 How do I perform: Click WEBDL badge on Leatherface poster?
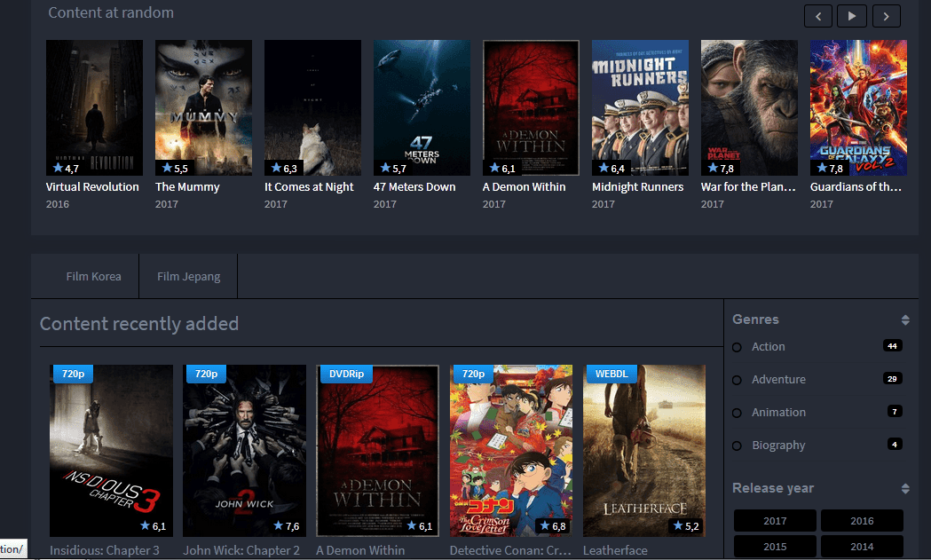611,374
